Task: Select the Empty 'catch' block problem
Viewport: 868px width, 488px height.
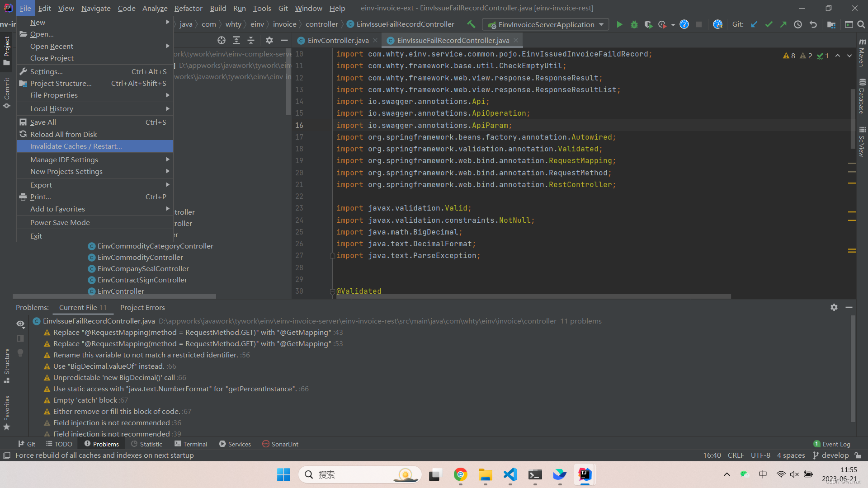Action: click(86, 400)
